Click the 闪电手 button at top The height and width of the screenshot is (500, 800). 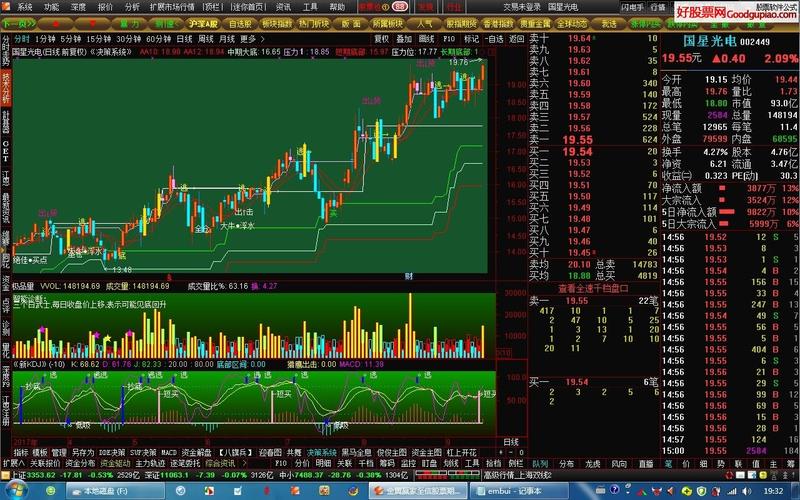click(x=631, y=6)
